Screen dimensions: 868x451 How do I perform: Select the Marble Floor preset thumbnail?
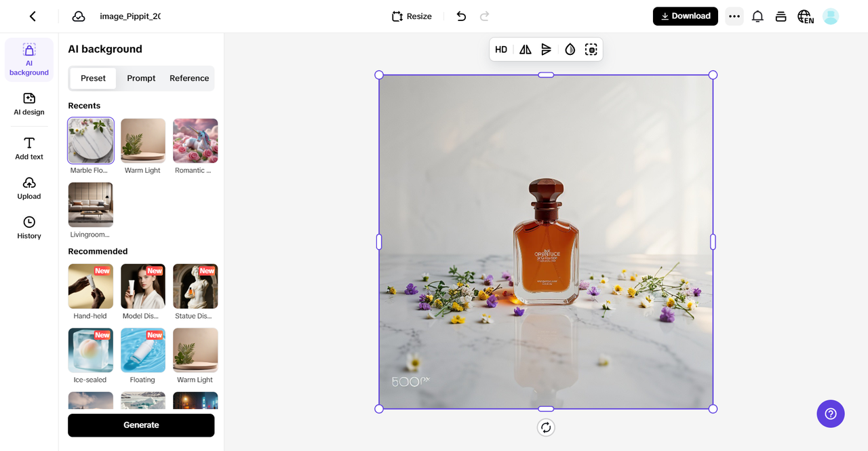tap(90, 140)
